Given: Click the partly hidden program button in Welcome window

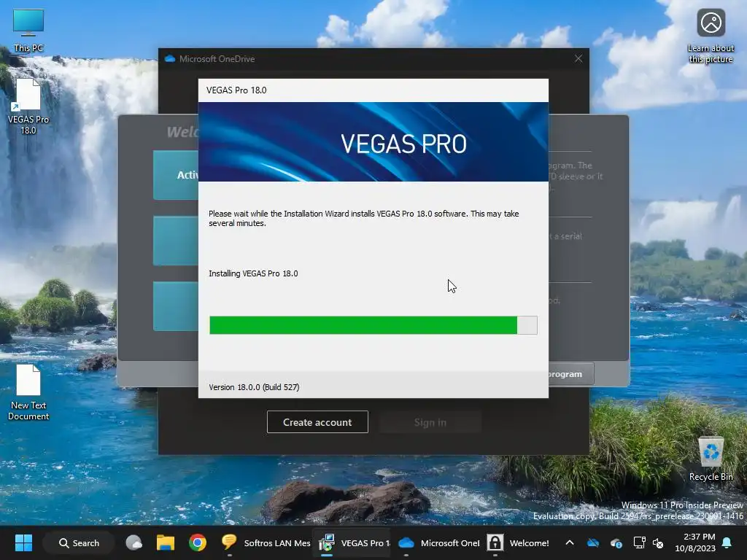Looking at the screenshot, I should tap(571, 374).
